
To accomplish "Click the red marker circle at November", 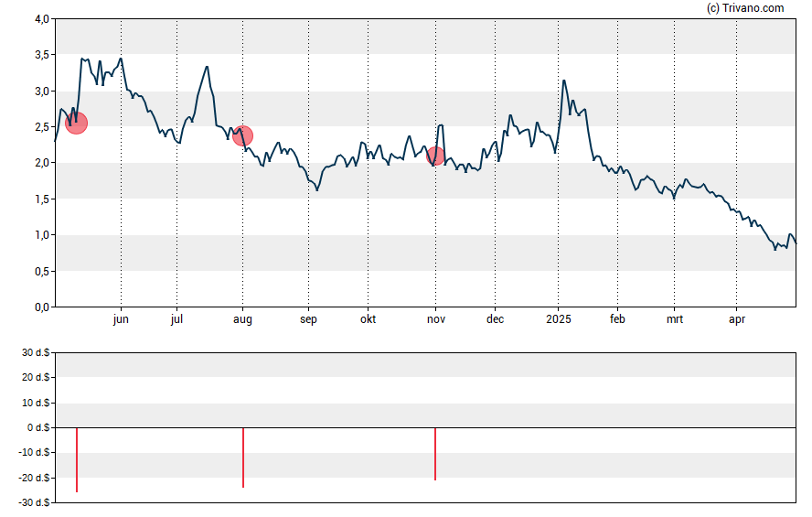I will pyautogui.click(x=435, y=156).
